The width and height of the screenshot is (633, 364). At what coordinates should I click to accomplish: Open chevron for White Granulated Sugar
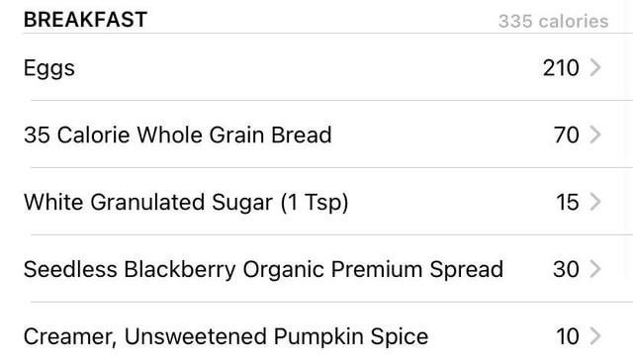point(595,202)
